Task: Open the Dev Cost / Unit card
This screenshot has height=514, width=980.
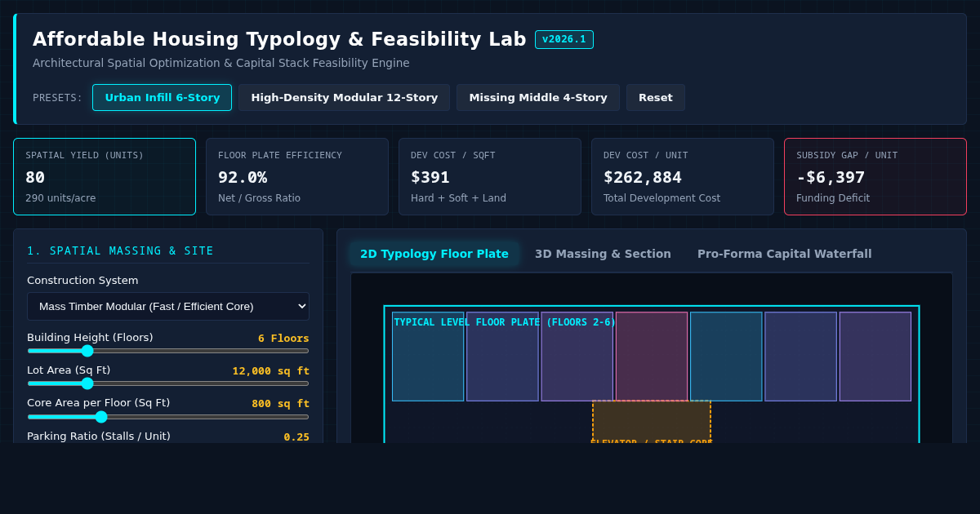Action: tap(683, 177)
